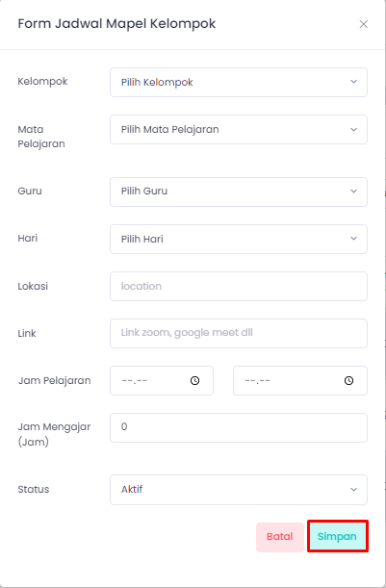Click the chevron arrow in Status field
The image size is (386, 588).
point(353,490)
